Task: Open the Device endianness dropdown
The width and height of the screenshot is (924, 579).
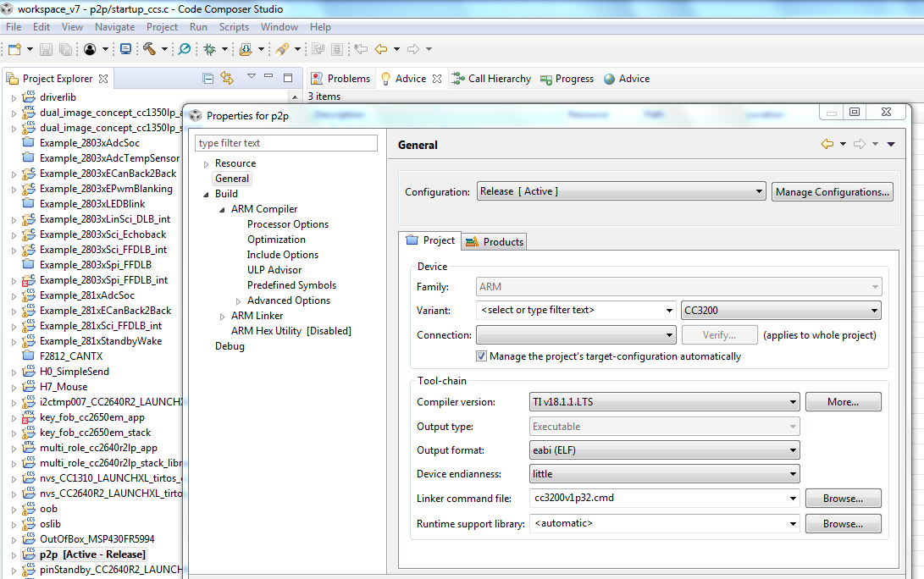Action: click(665, 474)
